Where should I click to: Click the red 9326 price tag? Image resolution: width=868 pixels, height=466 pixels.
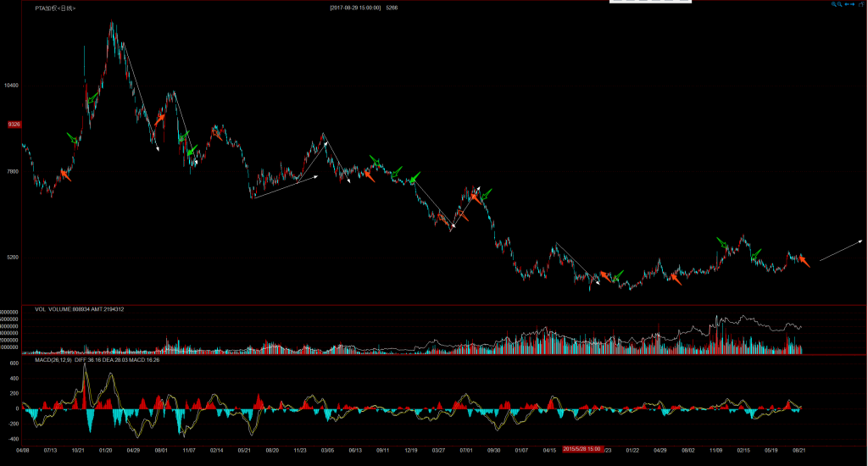pos(14,124)
